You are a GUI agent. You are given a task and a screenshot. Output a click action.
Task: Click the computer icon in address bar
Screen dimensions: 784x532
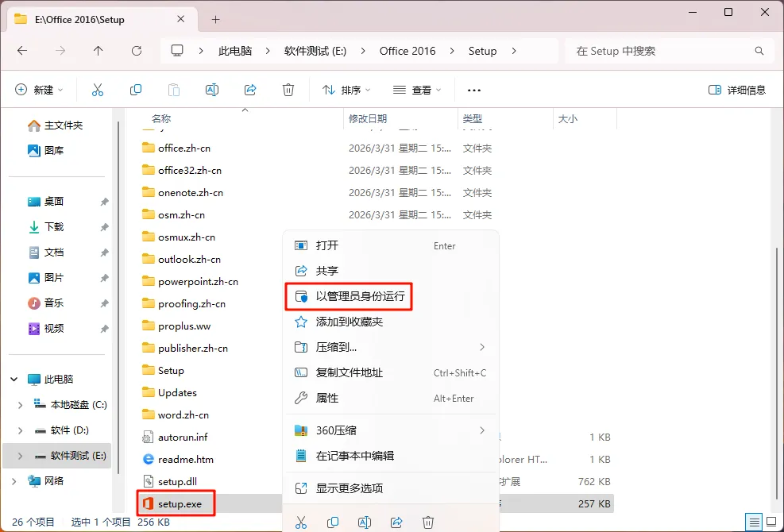click(x=177, y=51)
